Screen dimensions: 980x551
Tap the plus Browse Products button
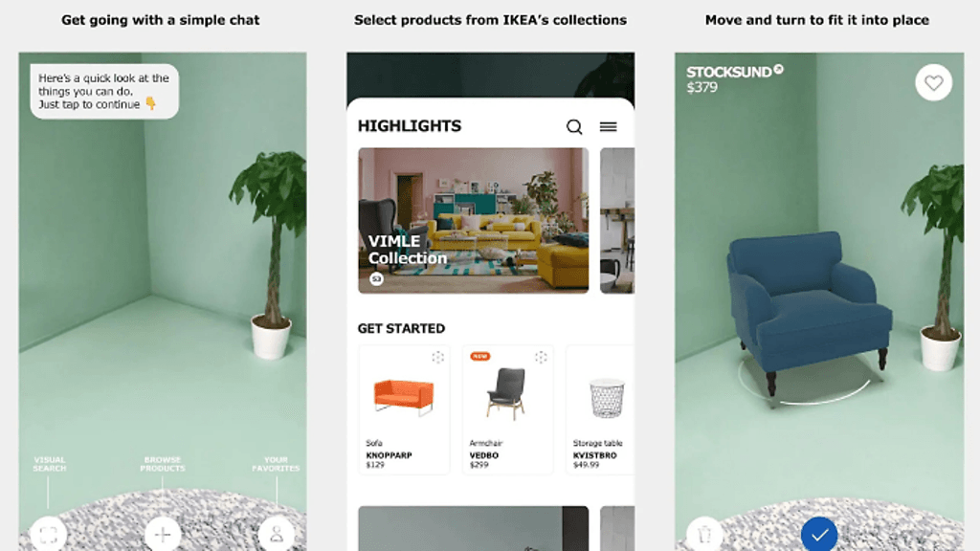point(163,534)
